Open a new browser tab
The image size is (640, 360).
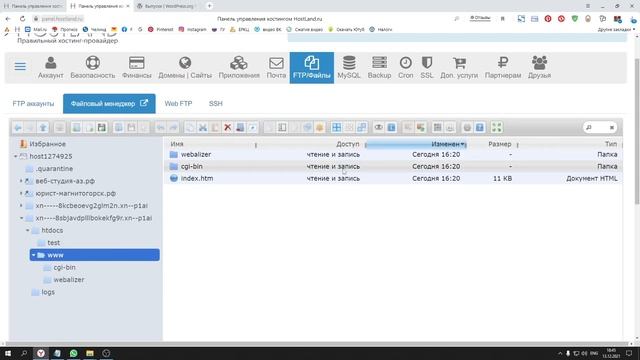pos(209,6)
